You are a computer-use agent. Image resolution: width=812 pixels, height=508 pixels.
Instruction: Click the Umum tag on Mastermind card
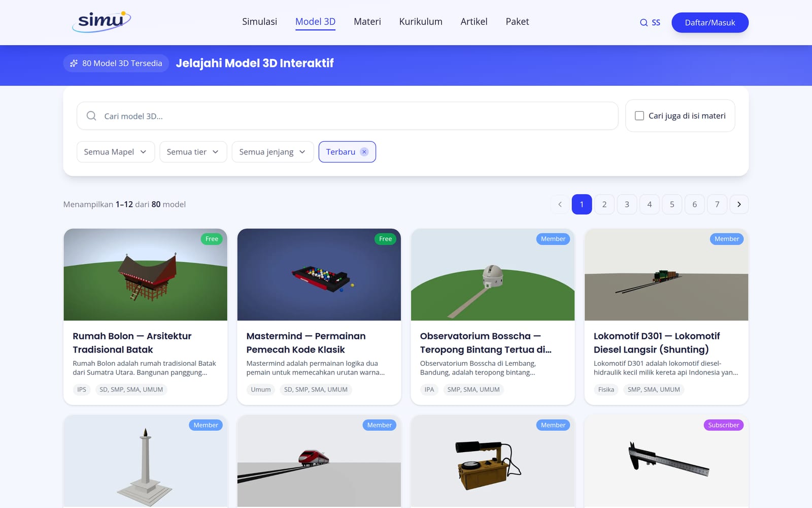click(261, 390)
